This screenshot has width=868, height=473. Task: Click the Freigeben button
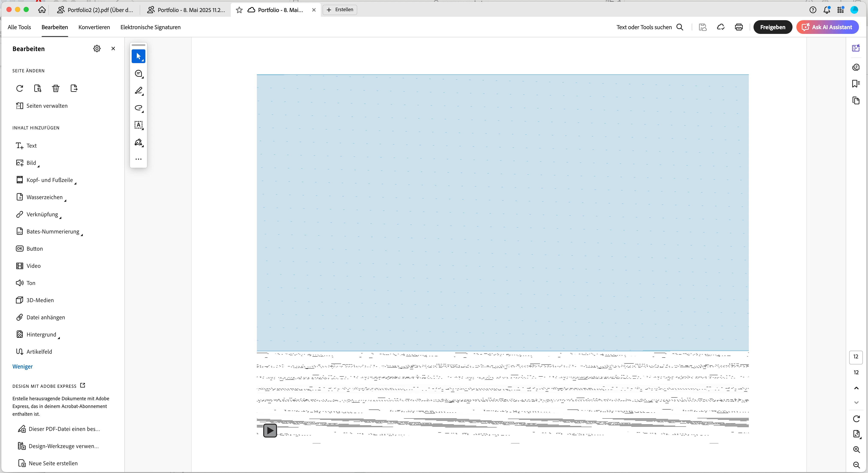click(x=772, y=27)
